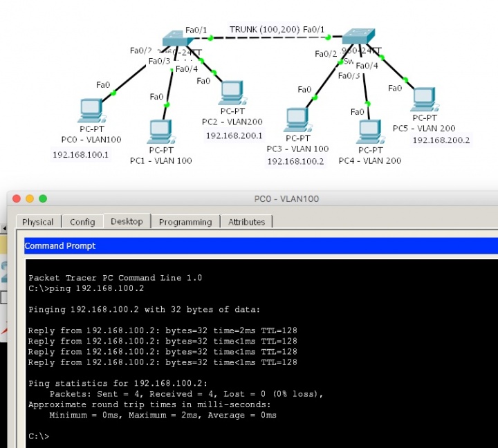Viewport: 498px width, 448px height.
Task: Close the PC0 window with red button
Action: pos(17,198)
